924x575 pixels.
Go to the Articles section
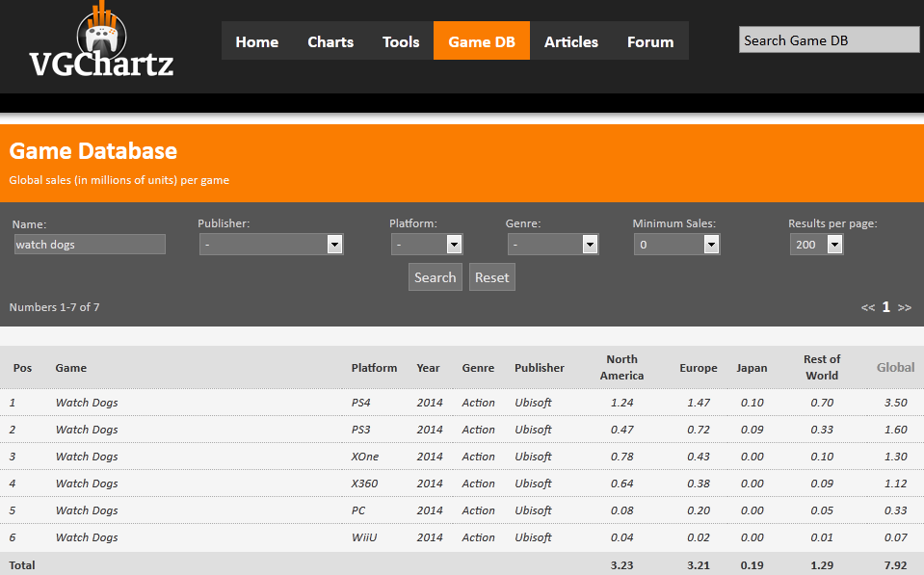pyautogui.click(x=570, y=41)
